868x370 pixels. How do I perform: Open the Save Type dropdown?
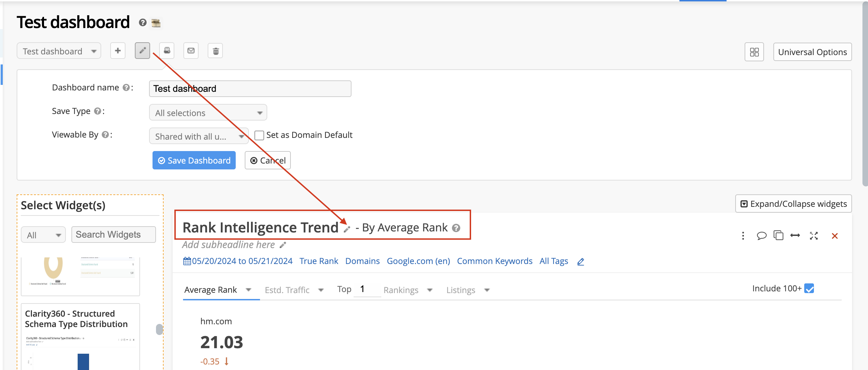(x=208, y=113)
